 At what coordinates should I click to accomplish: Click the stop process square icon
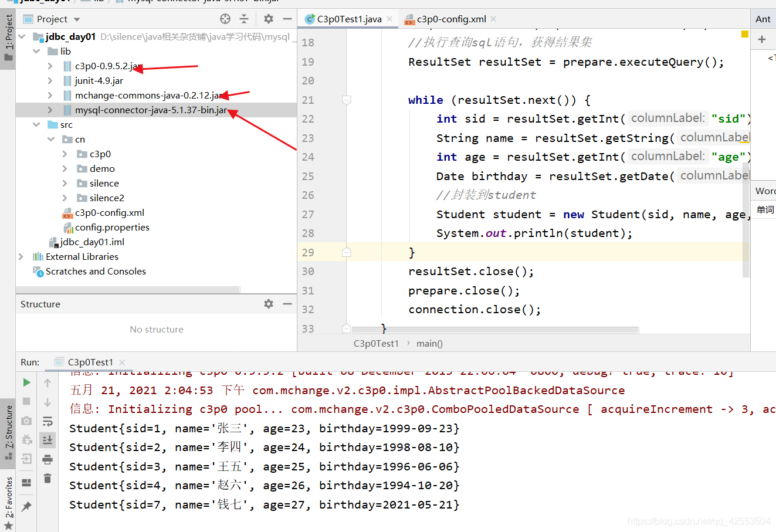26,401
